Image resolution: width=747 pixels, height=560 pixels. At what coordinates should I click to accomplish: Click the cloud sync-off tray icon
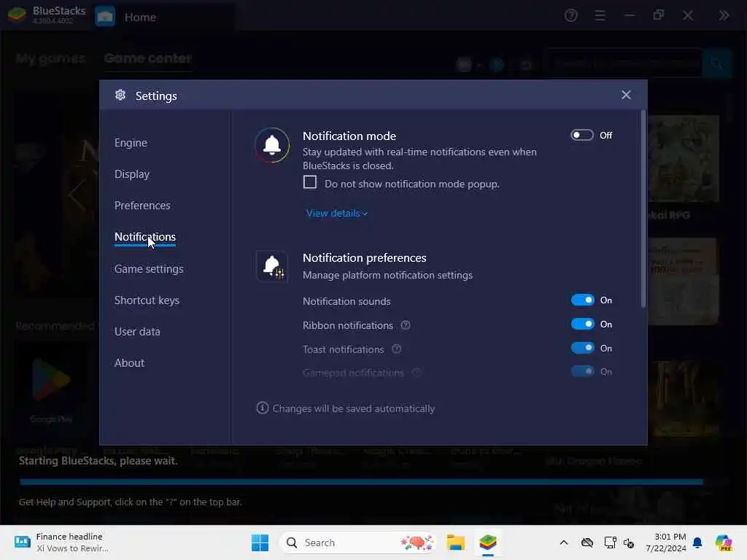(x=587, y=542)
